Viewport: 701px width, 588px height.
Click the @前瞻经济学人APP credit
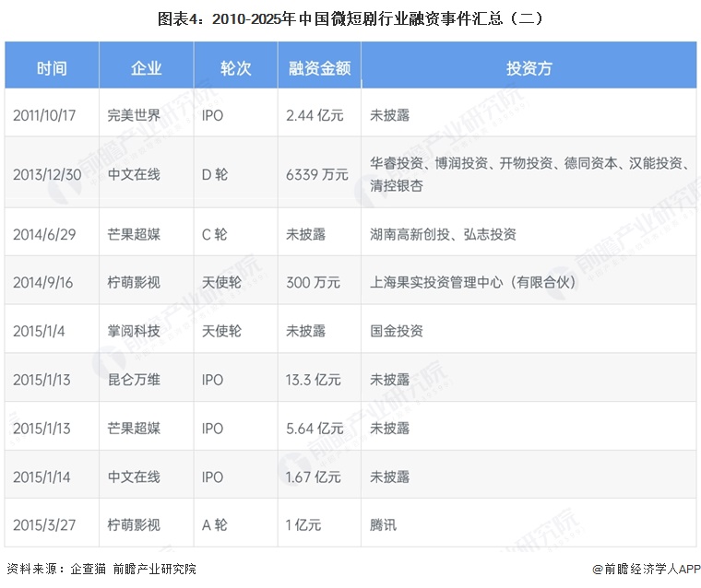pos(646,569)
